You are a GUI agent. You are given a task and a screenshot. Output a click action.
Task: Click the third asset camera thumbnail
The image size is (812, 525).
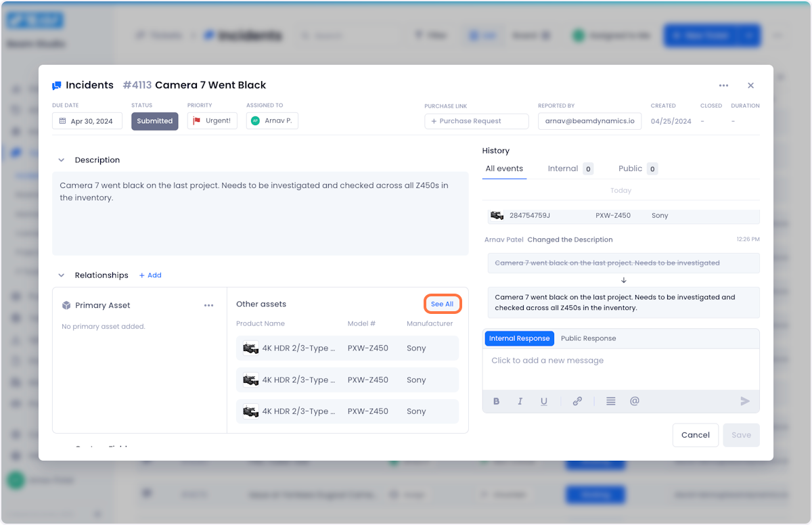pos(251,411)
